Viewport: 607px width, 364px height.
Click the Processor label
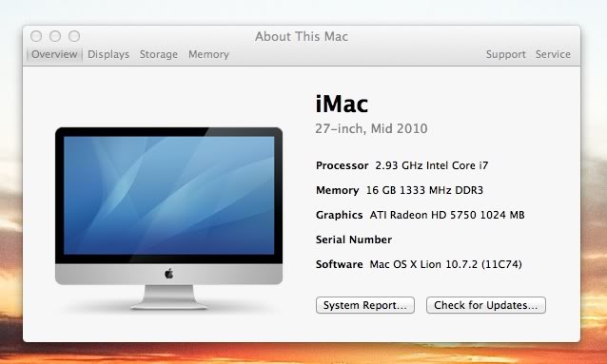(x=342, y=165)
